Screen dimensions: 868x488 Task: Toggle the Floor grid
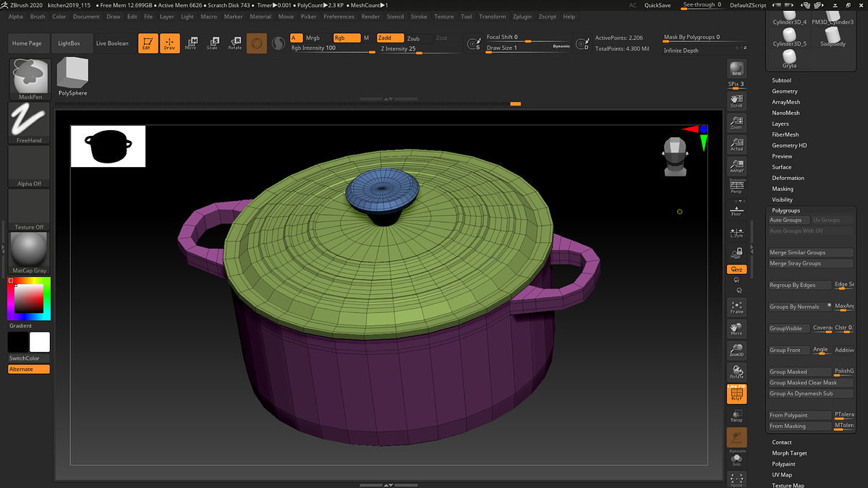736,210
